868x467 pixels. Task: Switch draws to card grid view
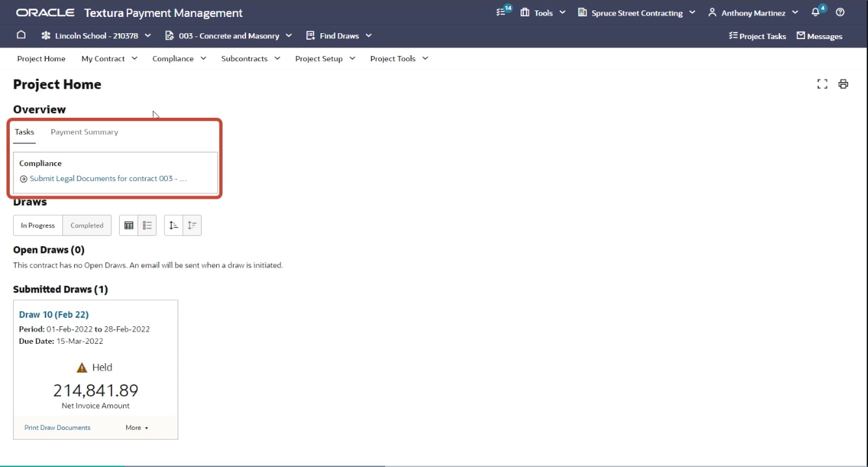click(x=129, y=225)
